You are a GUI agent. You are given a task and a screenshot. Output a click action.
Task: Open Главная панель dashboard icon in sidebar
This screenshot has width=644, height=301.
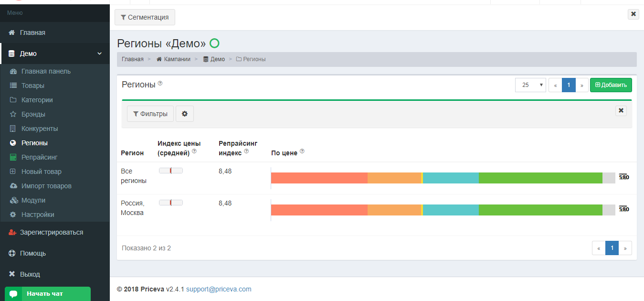click(13, 71)
